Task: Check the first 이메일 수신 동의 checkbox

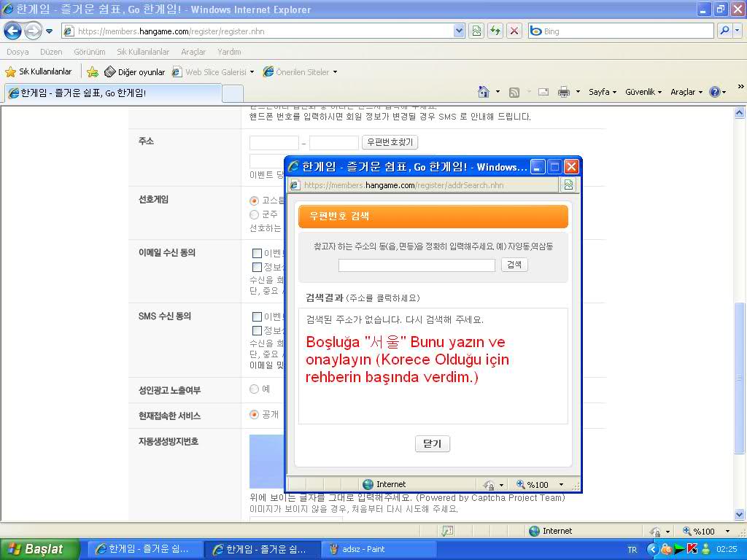Action: 257,253
